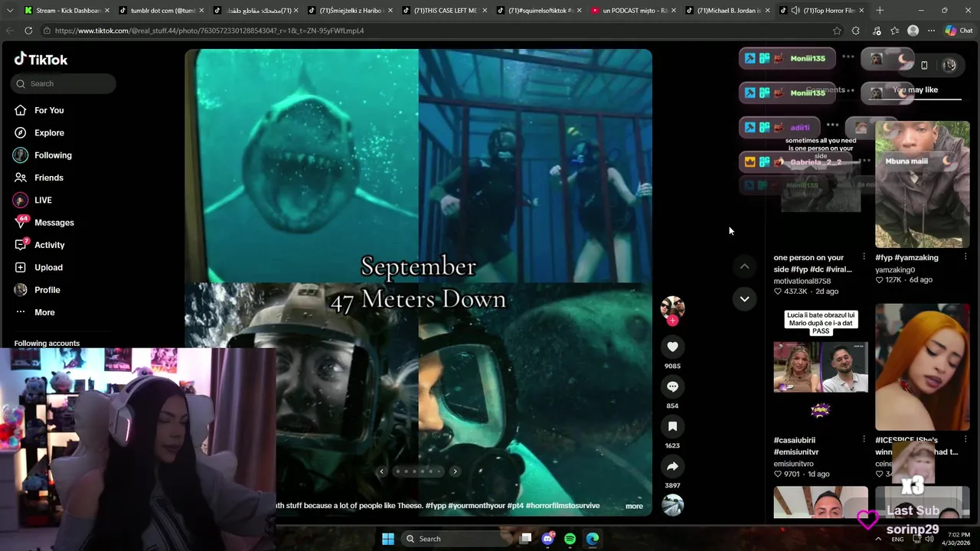Click the browser address bar URL
The image size is (980, 551).
[x=209, y=31]
